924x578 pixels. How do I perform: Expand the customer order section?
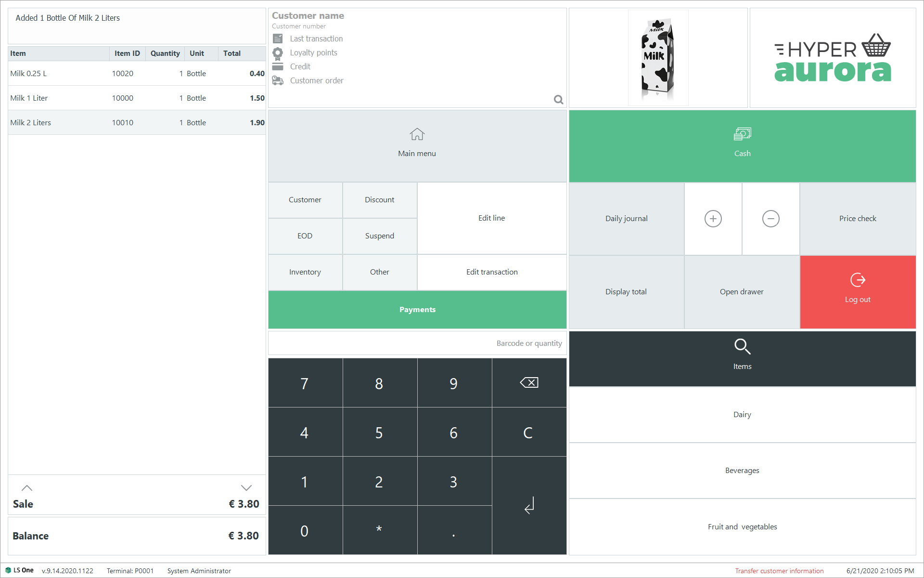coord(317,80)
